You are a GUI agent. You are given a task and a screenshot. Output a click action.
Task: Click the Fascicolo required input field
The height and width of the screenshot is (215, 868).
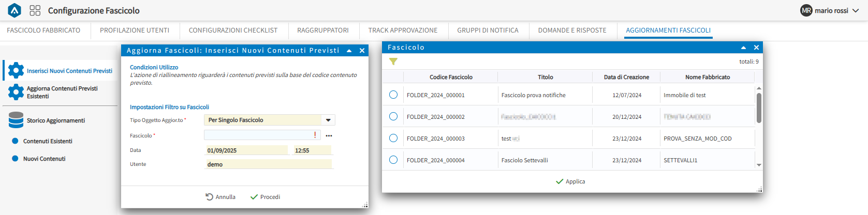click(x=259, y=135)
